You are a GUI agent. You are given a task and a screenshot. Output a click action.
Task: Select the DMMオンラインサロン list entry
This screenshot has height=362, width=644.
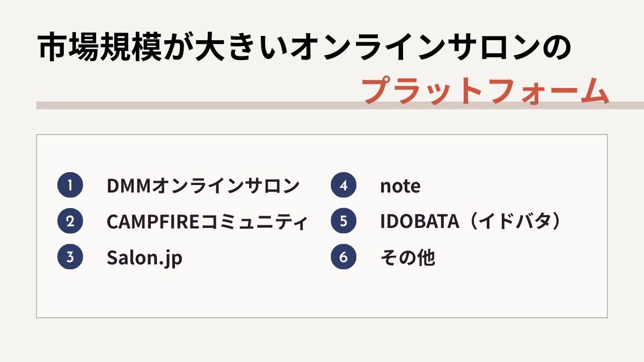pyautogui.click(x=203, y=186)
